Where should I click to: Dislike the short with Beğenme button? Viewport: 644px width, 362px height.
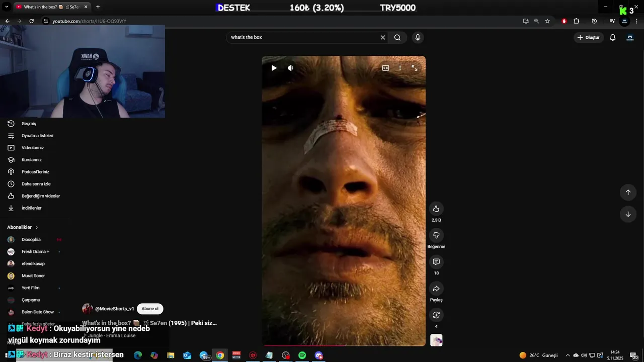click(x=436, y=235)
